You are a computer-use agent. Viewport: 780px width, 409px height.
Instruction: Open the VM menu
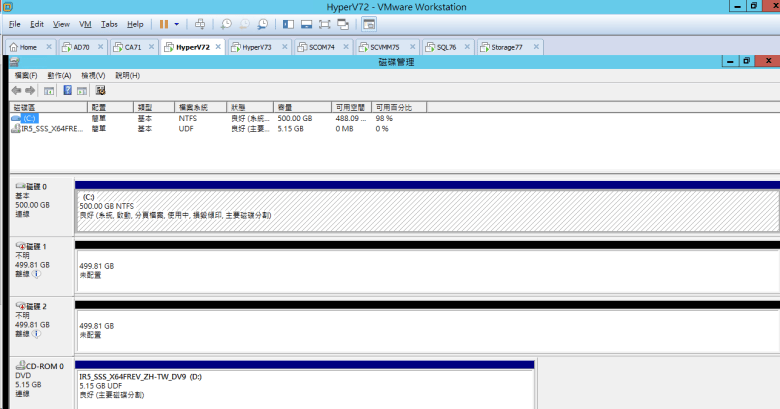pyautogui.click(x=85, y=23)
